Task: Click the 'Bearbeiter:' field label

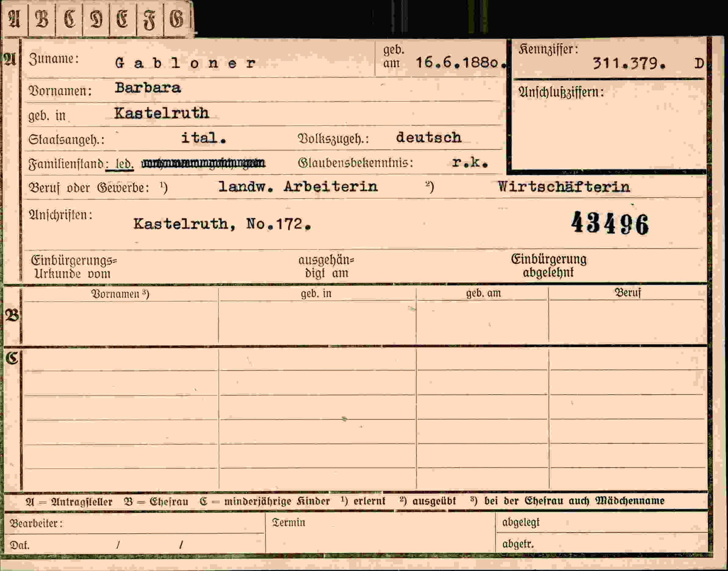Action: (x=36, y=523)
